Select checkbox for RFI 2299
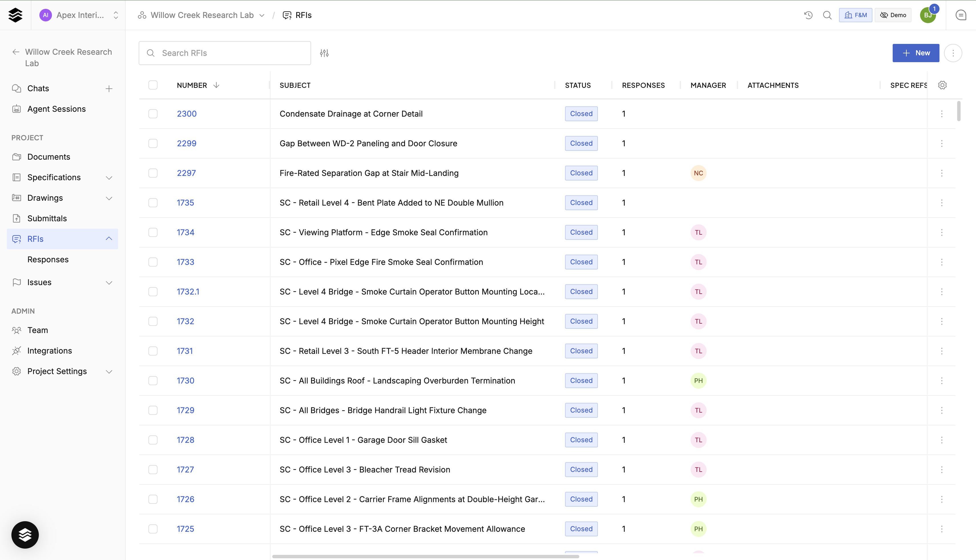Viewport: 976px width, 560px height. click(153, 143)
